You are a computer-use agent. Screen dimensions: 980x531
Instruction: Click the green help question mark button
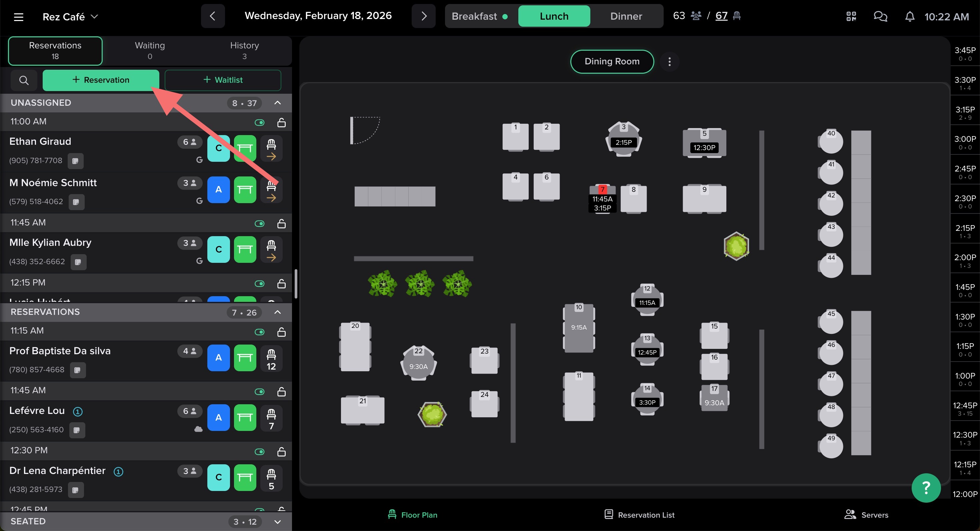(926, 488)
